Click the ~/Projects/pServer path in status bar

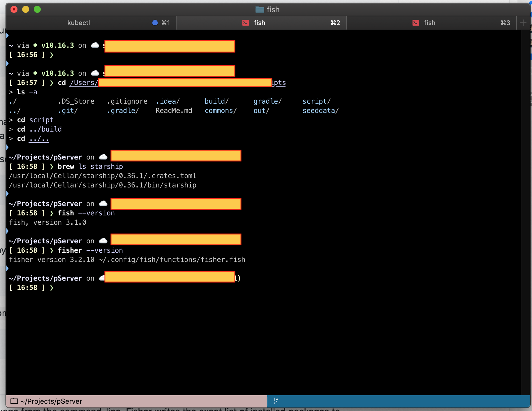(x=51, y=401)
